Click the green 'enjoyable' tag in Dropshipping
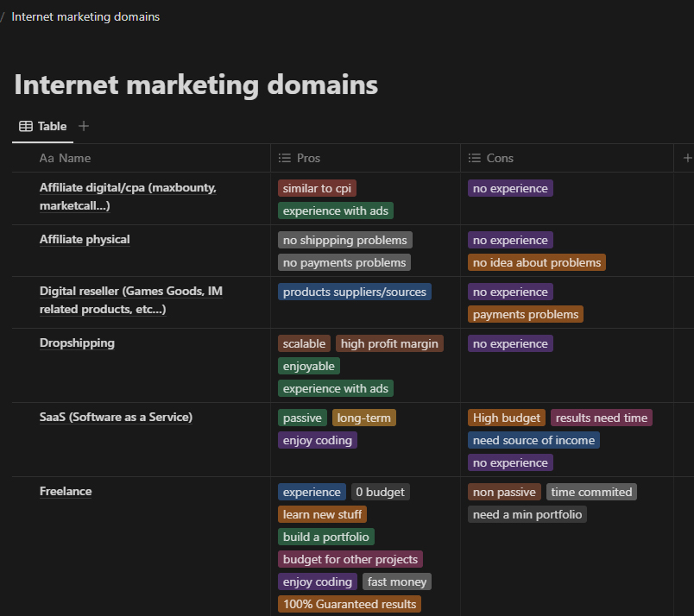This screenshot has height=616, width=694. click(308, 366)
